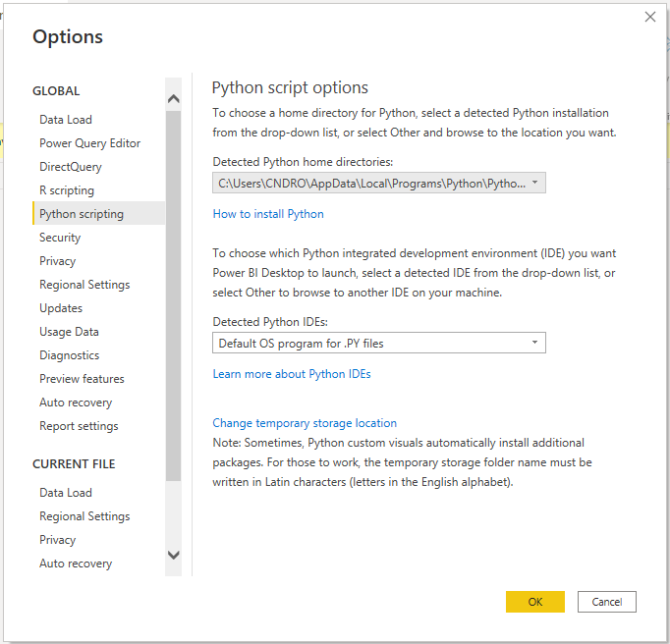
Task: Open Security options page
Action: pyautogui.click(x=60, y=238)
